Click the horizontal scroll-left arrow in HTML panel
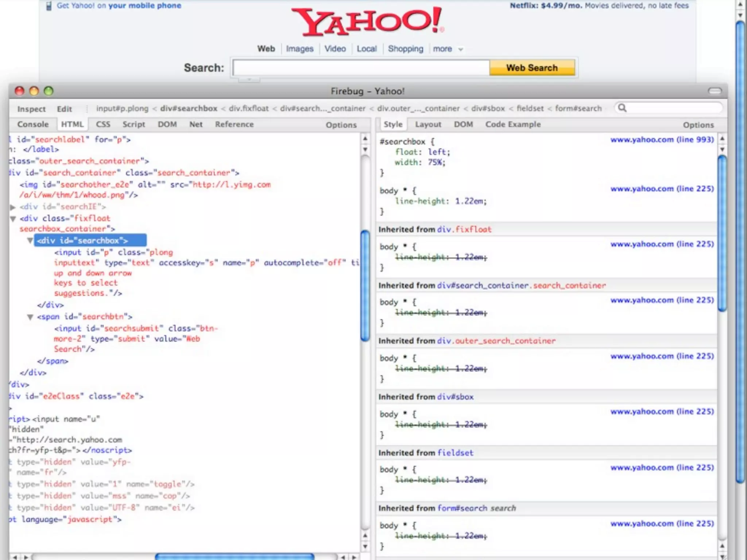The width and height of the screenshot is (747, 560). (x=15, y=557)
